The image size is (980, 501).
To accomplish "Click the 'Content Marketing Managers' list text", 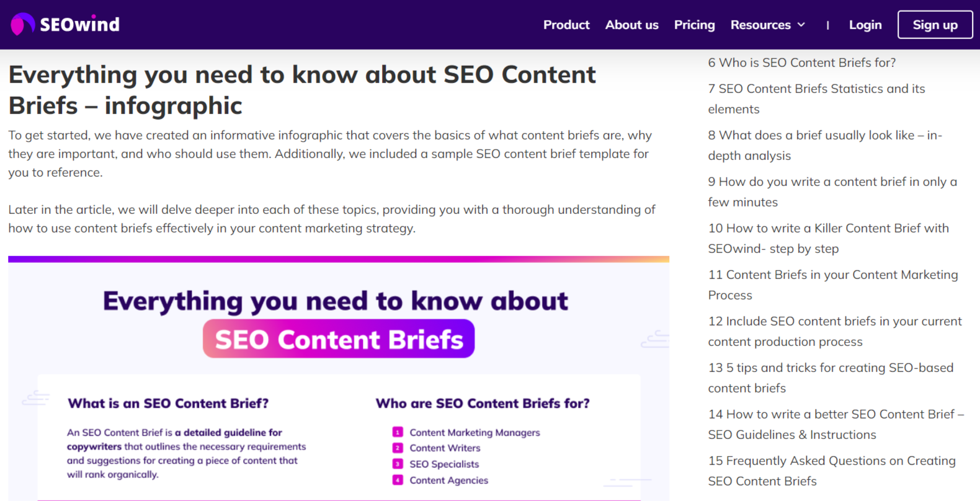I will 474,433.
